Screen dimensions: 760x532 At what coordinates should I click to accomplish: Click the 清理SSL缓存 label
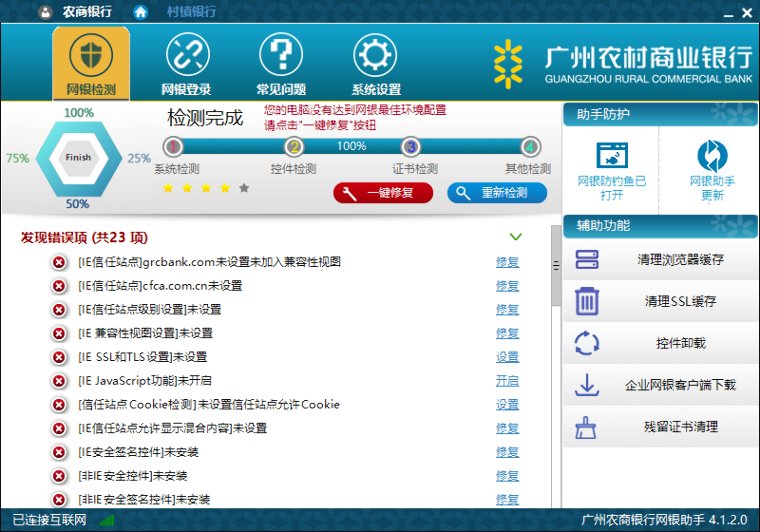coord(681,301)
